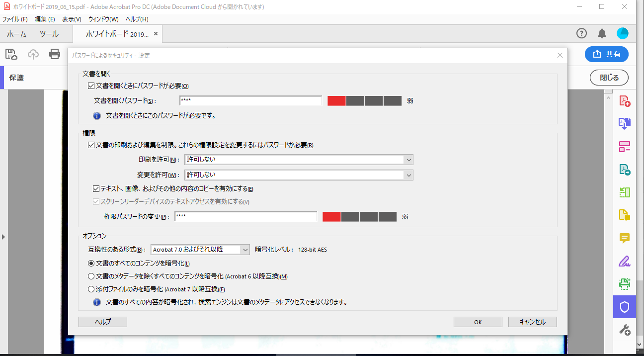Click the 128-bit AES encryption level text
This screenshot has width=644, height=356.
313,250
